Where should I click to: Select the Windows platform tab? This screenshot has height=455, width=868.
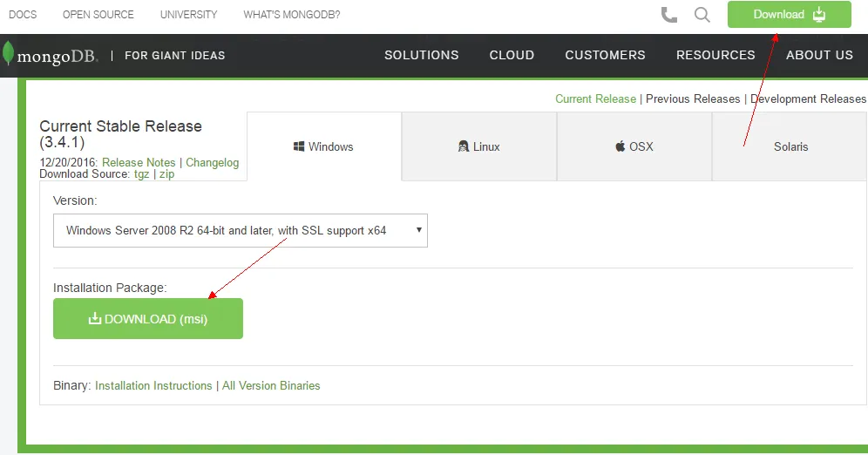[x=324, y=146]
